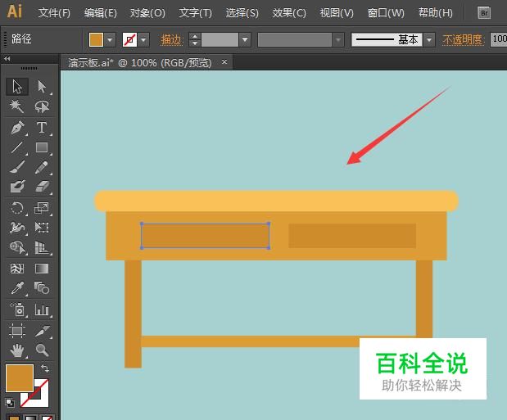
Task: Click the orange fill swatch in control bar
Action: (96, 40)
